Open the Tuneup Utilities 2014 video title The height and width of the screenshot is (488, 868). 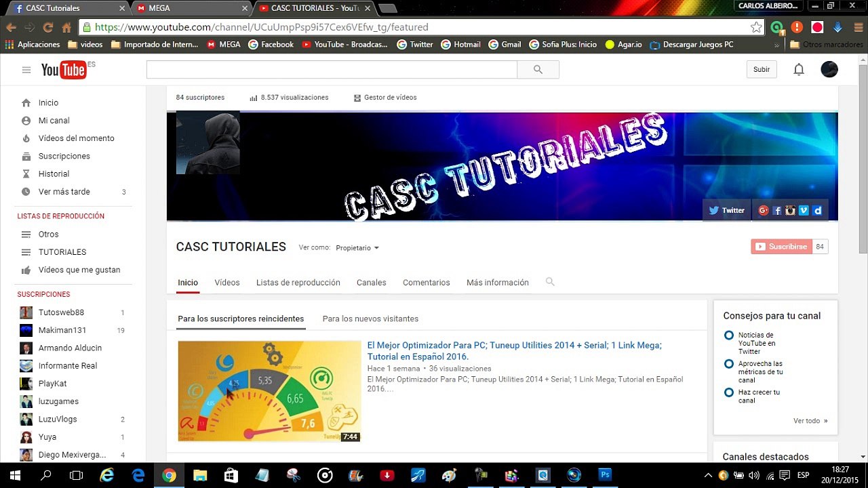[515, 350]
